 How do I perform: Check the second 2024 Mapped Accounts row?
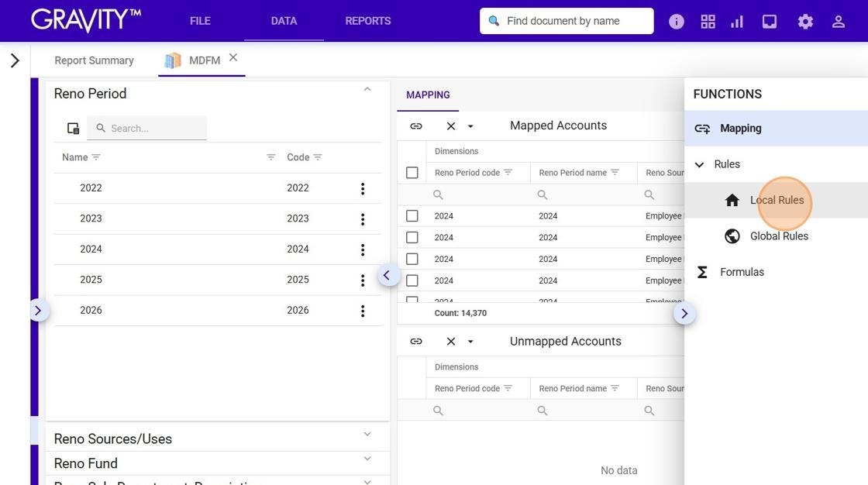tap(412, 238)
